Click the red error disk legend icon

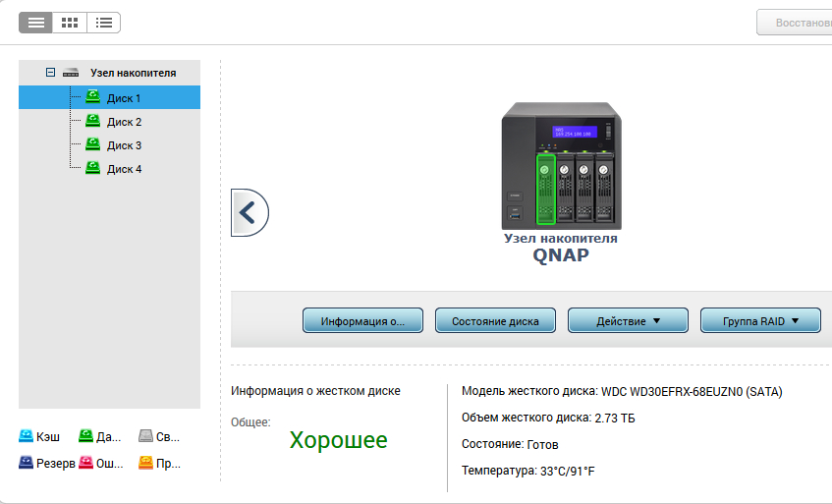click(86, 463)
